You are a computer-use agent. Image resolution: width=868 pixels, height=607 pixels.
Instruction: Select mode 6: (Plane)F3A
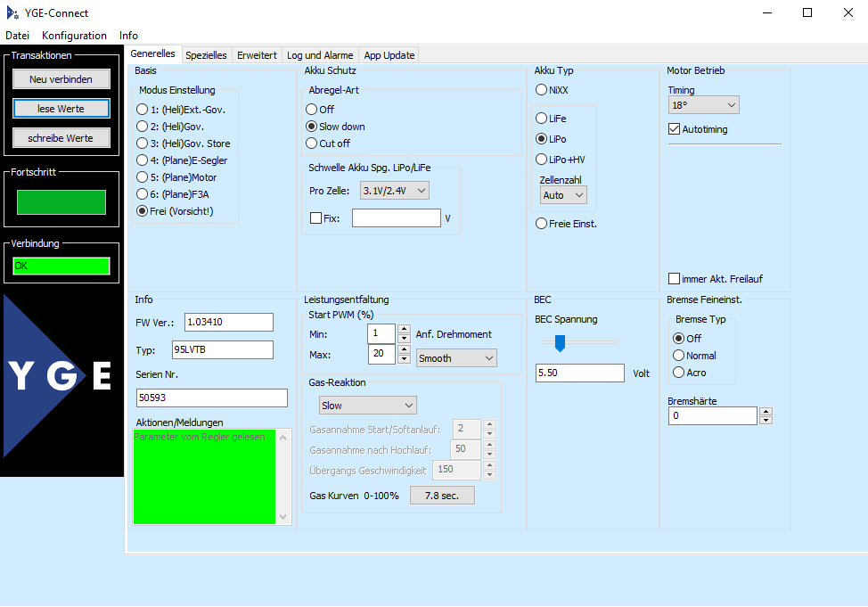point(173,194)
